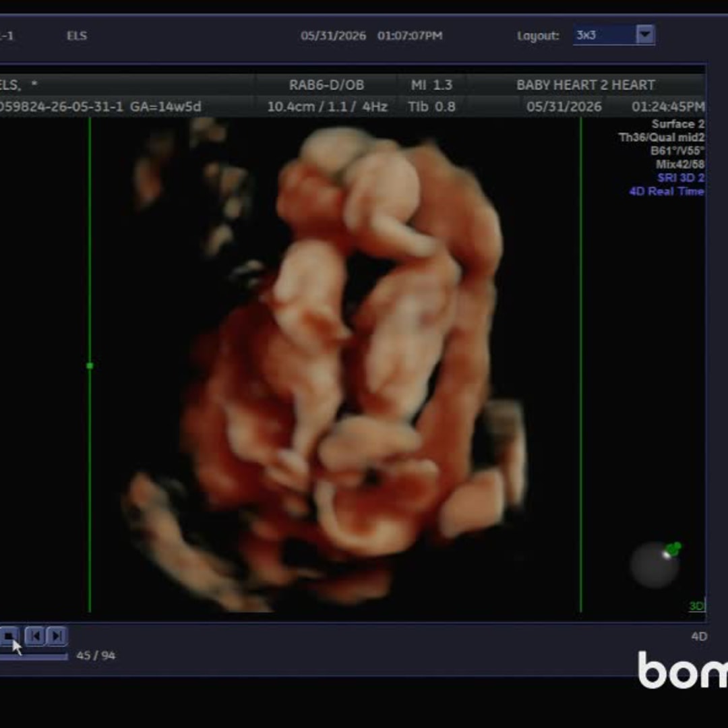Click the Surface 2 render mode text

click(678, 124)
